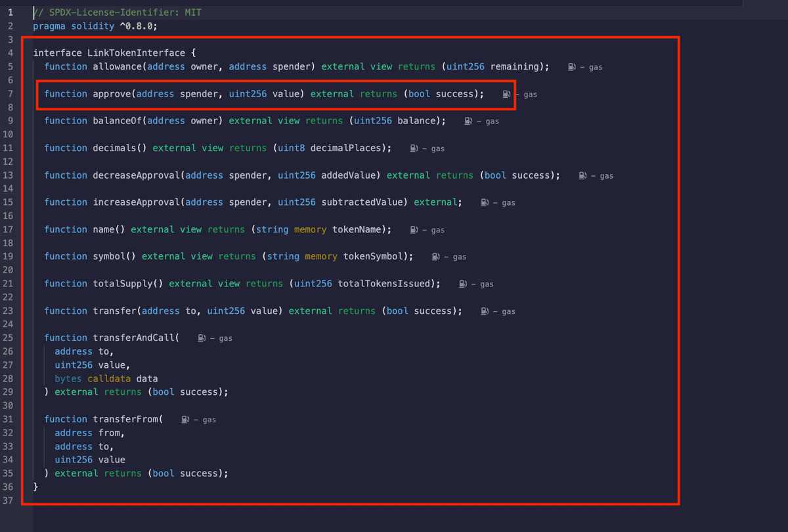
Task: Click the gas pump icon beside totalSupply function
Action: [x=463, y=284]
